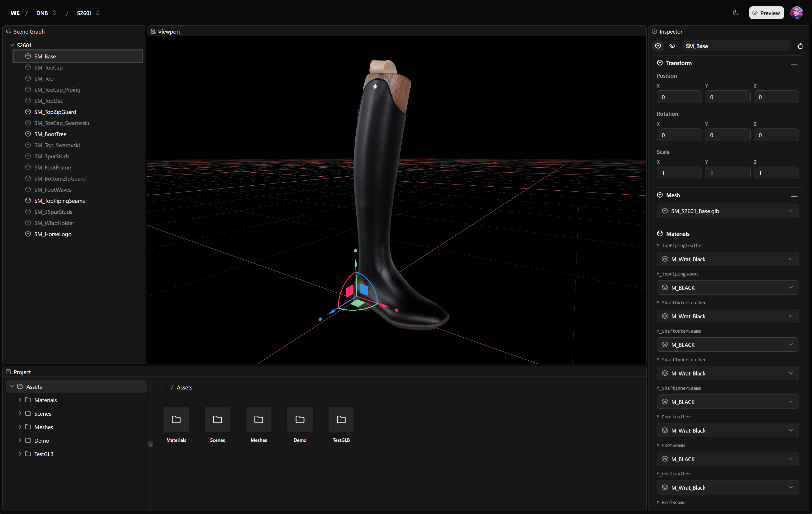The width and height of the screenshot is (812, 514).
Task: Toggle SM_Base visibility with the eye icon
Action: pos(672,45)
